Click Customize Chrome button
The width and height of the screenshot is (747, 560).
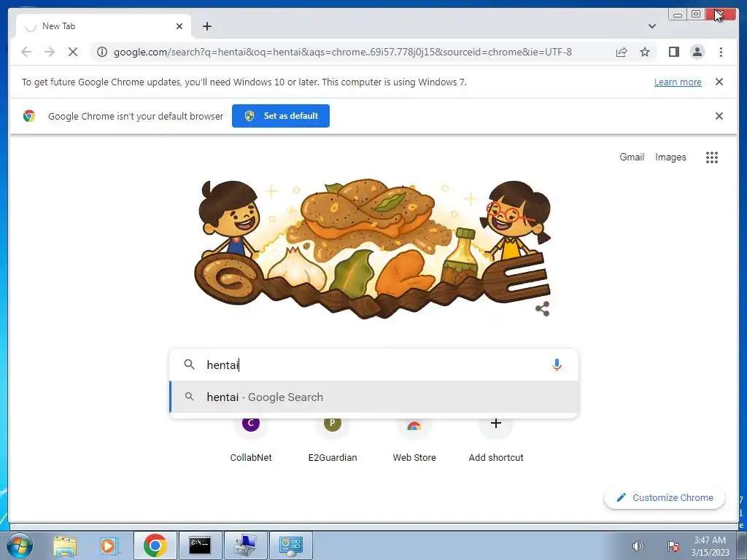pyautogui.click(x=665, y=497)
